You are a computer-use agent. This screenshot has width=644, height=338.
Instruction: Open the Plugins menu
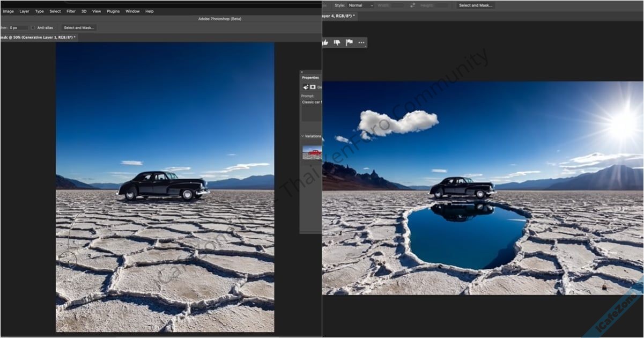click(113, 11)
